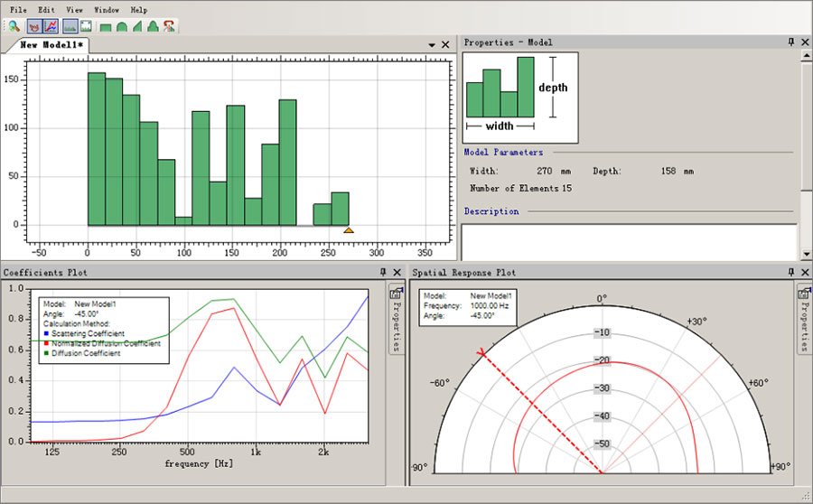Select the rectangle shape tool
This screenshot has height=504, width=813.
[106, 26]
